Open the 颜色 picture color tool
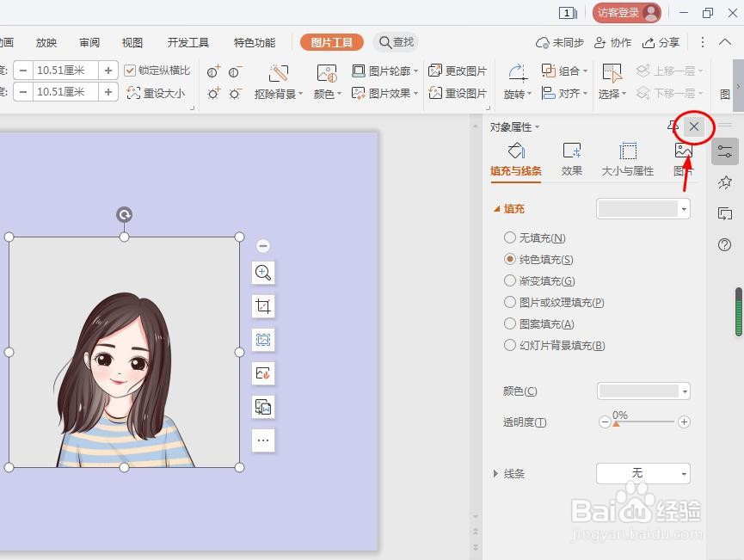This screenshot has width=744, height=560. 323,93
